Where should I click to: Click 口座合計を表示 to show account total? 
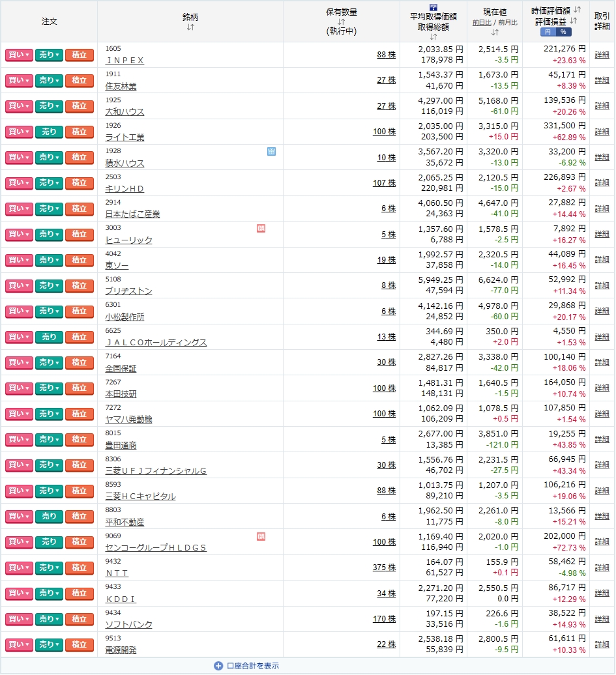(x=253, y=666)
